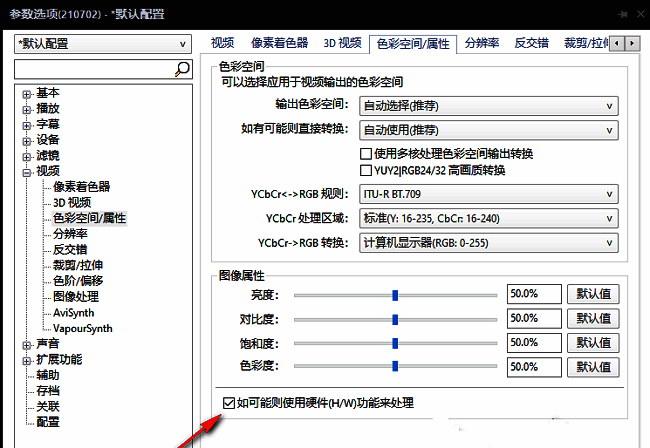Screen dimensions: 650x448
Task: Expand the 基本 tree node
Action: click(27, 93)
